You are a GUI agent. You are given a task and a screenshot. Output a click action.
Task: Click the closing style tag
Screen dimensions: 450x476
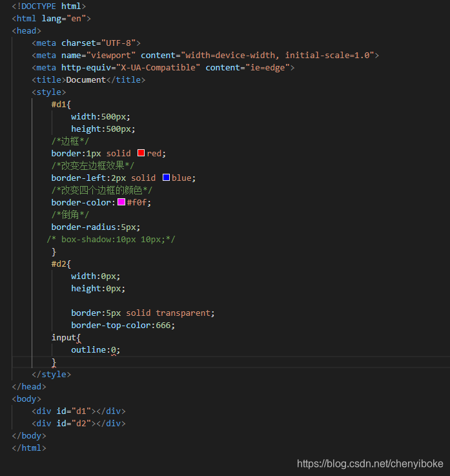[x=51, y=375]
